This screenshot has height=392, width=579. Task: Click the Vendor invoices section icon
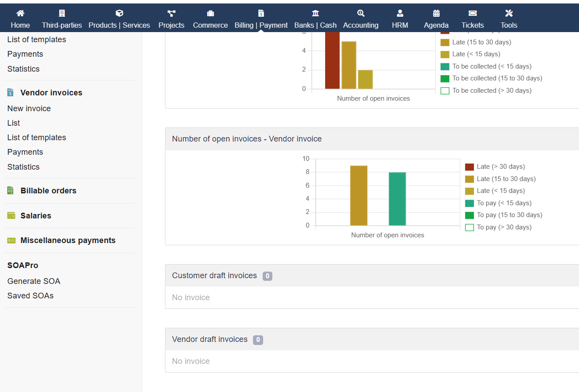point(11,93)
